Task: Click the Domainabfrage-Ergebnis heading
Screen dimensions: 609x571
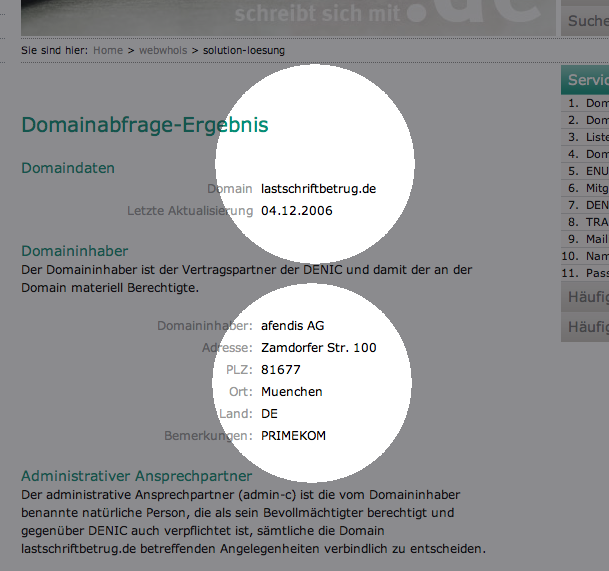Action: coord(145,125)
